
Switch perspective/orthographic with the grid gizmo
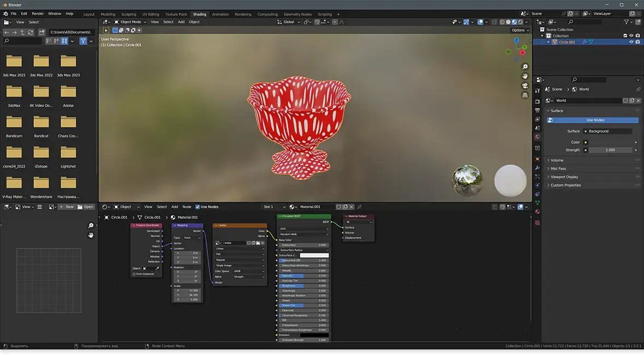point(525,95)
